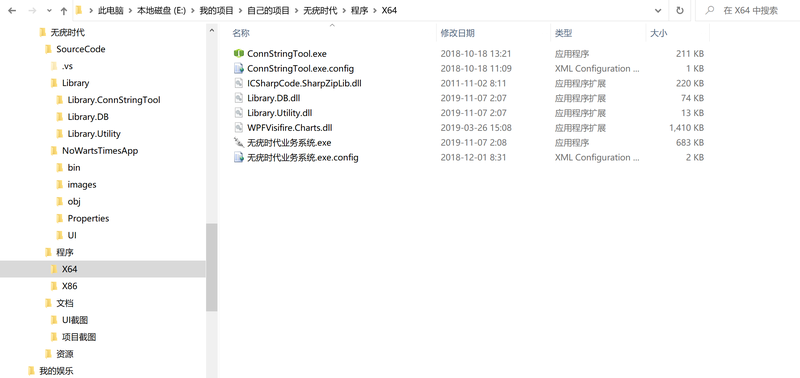Go up one folder level arrow

pyautogui.click(x=64, y=10)
